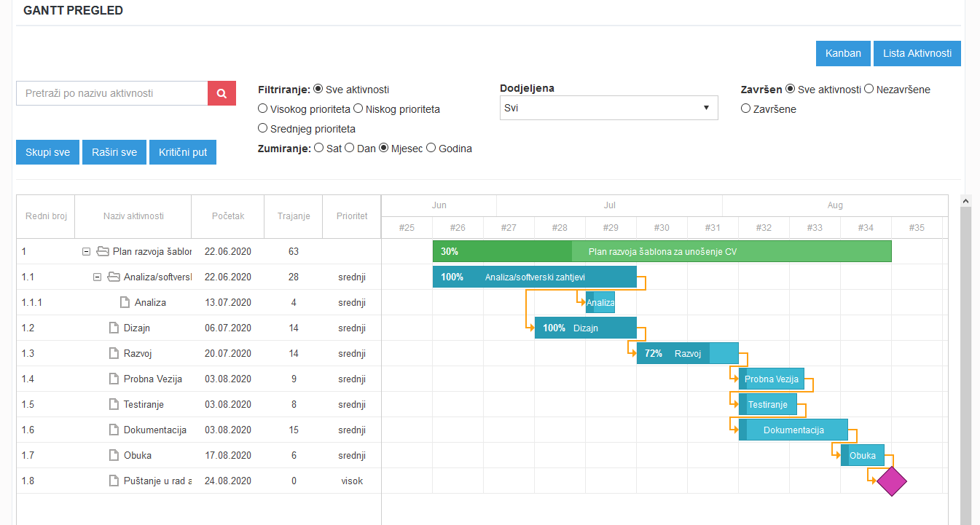This screenshot has width=980, height=525.
Task: Click the green Plan razvoja šablona Gantt bar
Action: (662, 251)
